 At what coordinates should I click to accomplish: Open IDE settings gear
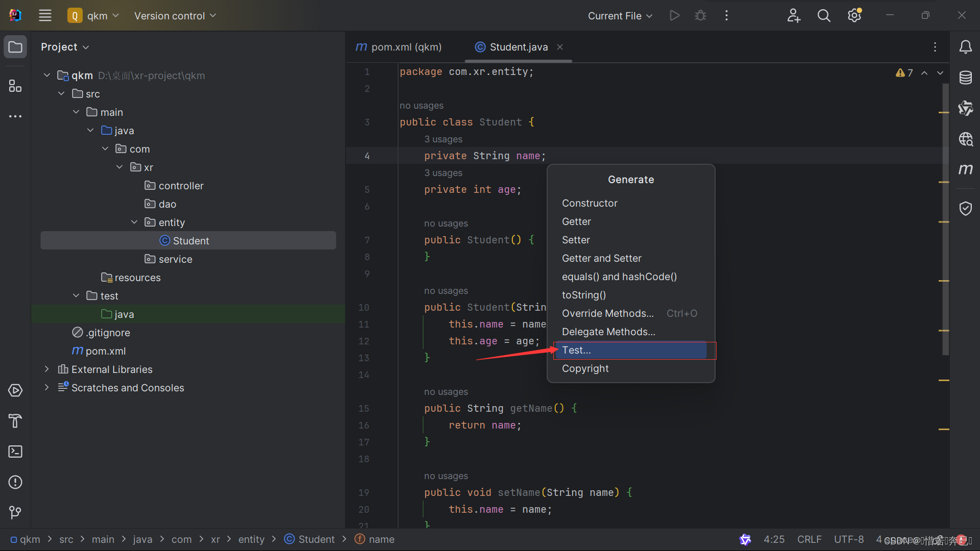coord(854,15)
